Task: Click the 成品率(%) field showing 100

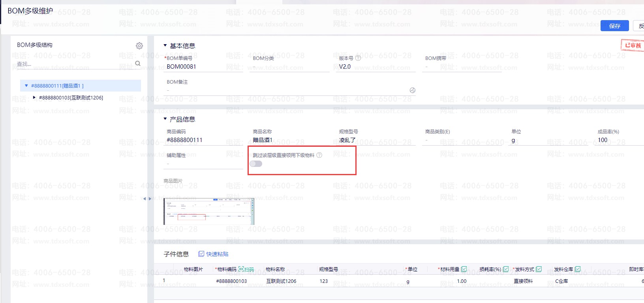Action: tap(619, 140)
